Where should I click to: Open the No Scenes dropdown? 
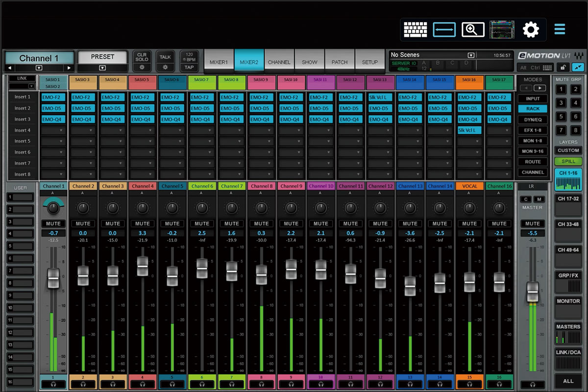(471, 55)
